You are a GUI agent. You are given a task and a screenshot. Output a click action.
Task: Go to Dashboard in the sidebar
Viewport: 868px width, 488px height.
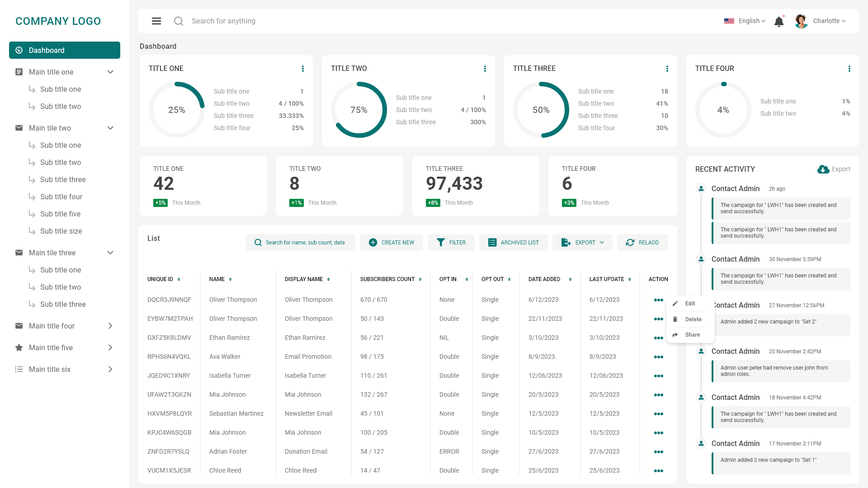pyautogui.click(x=65, y=50)
